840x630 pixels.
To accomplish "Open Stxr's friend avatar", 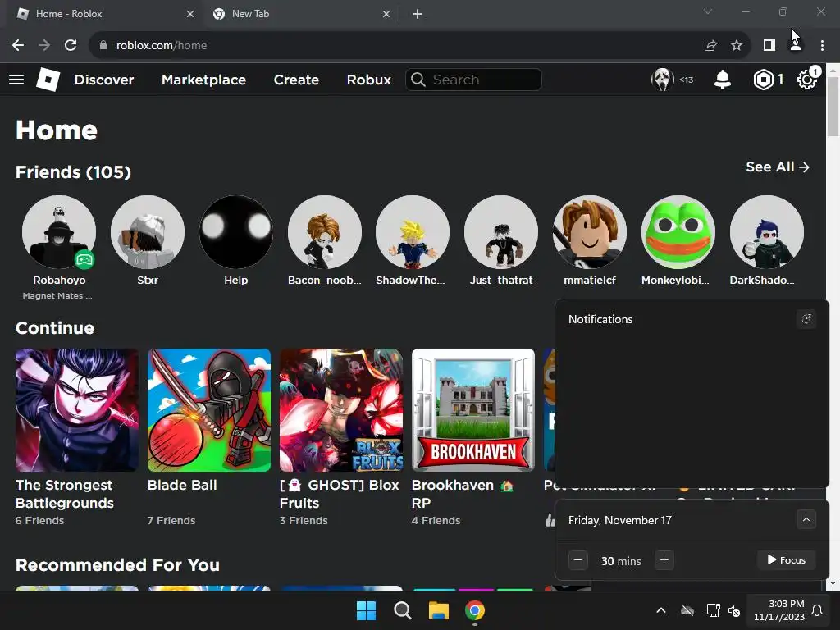I will [148, 232].
